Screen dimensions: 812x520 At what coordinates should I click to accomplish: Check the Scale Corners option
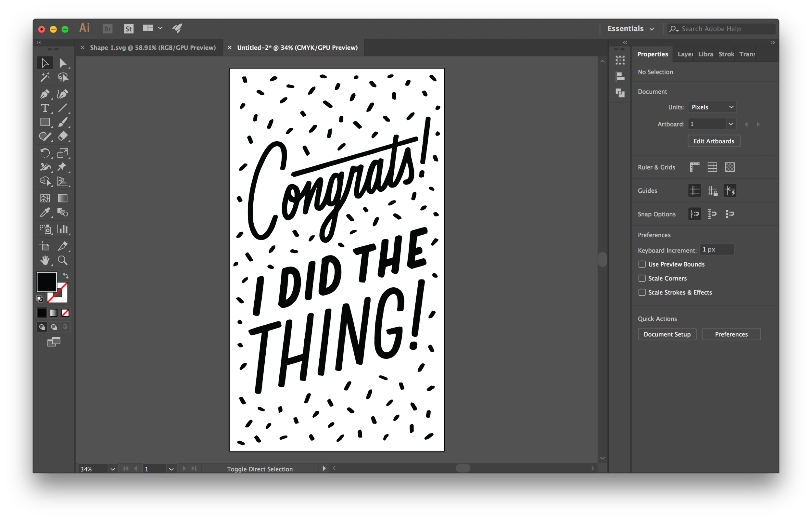pos(642,278)
